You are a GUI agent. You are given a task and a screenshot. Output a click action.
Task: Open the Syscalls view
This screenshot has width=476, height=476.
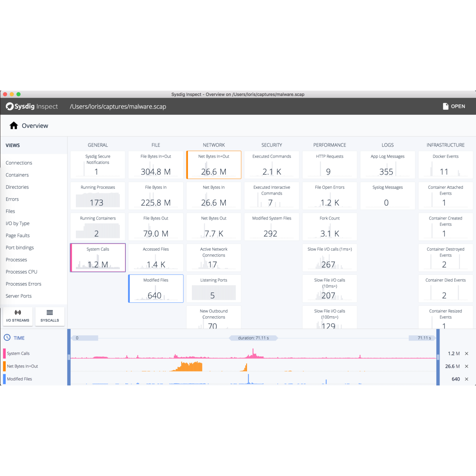(50, 316)
